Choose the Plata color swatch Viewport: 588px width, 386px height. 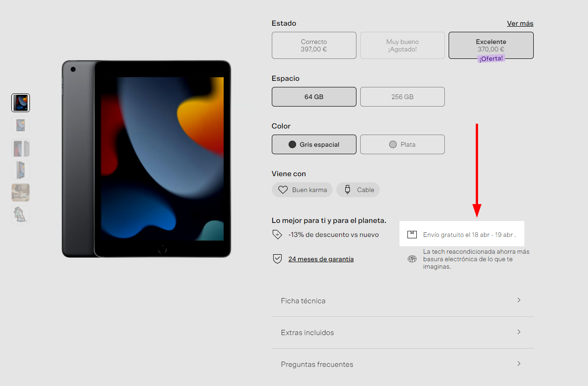click(x=402, y=144)
